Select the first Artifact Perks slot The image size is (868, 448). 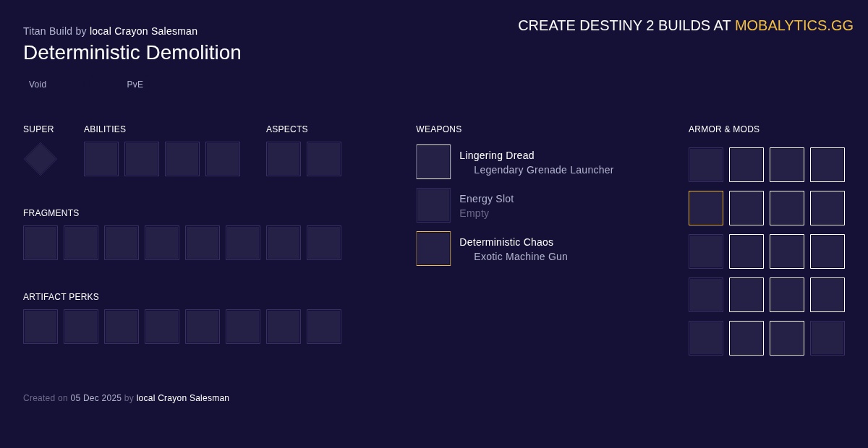[x=41, y=327]
